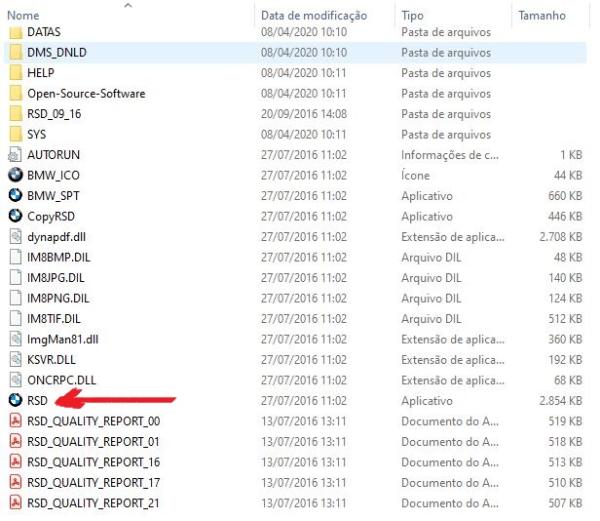This screenshot has width=600, height=521.
Task: Click the Open-Source-Software folder icon
Action: pyautogui.click(x=15, y=93)
